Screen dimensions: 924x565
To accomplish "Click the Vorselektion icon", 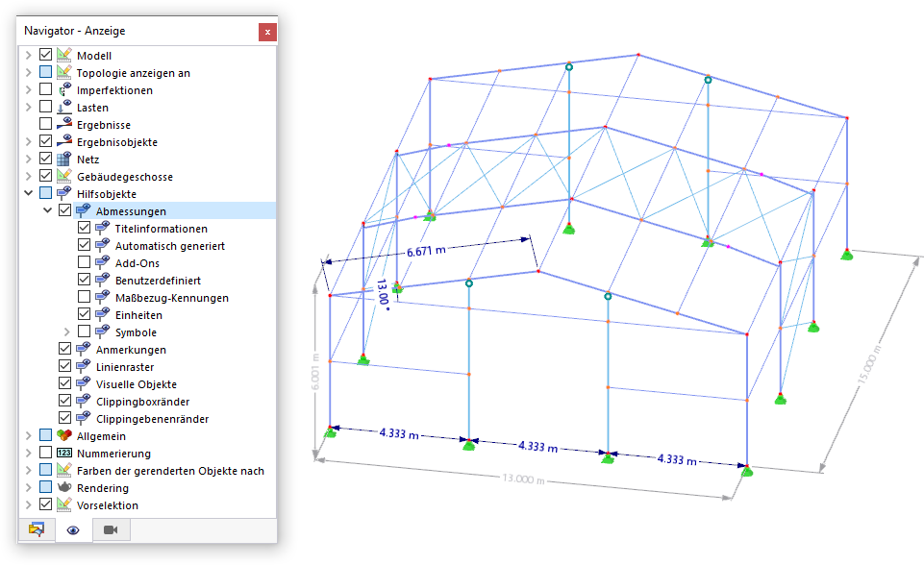I will tap(64, 504).
